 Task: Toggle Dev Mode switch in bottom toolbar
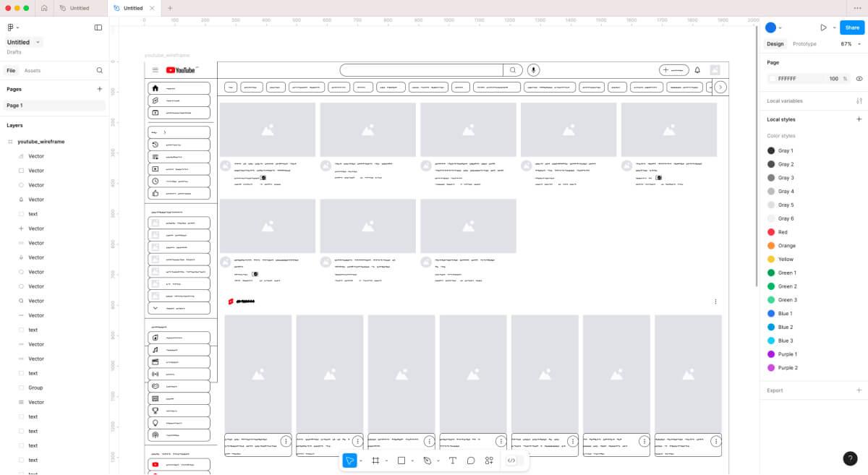514,461
